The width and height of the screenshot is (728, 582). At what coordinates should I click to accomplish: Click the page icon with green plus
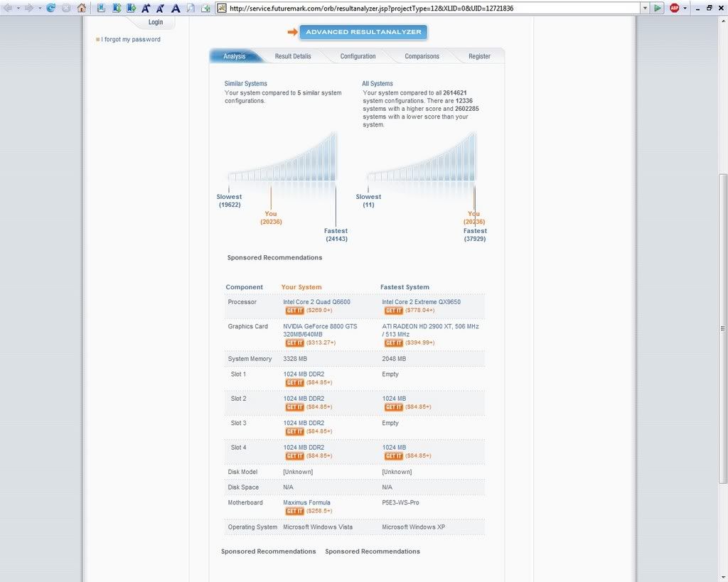point(205,8)
